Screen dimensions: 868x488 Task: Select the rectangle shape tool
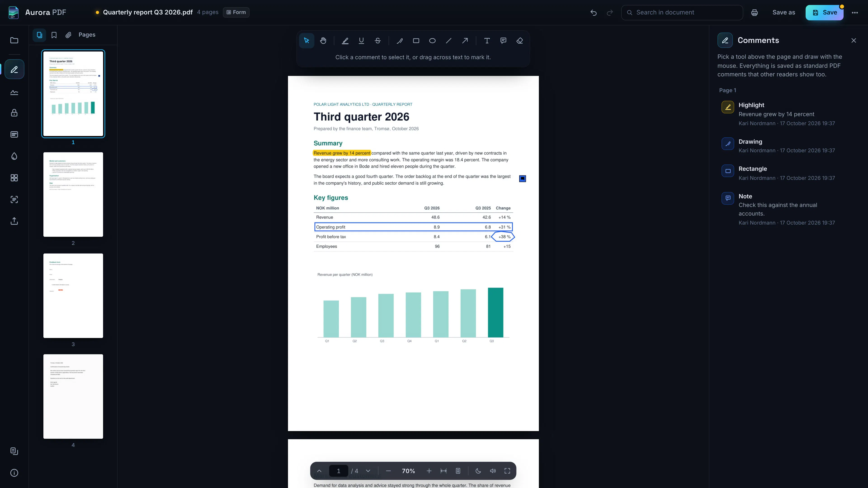click(416, 41)
